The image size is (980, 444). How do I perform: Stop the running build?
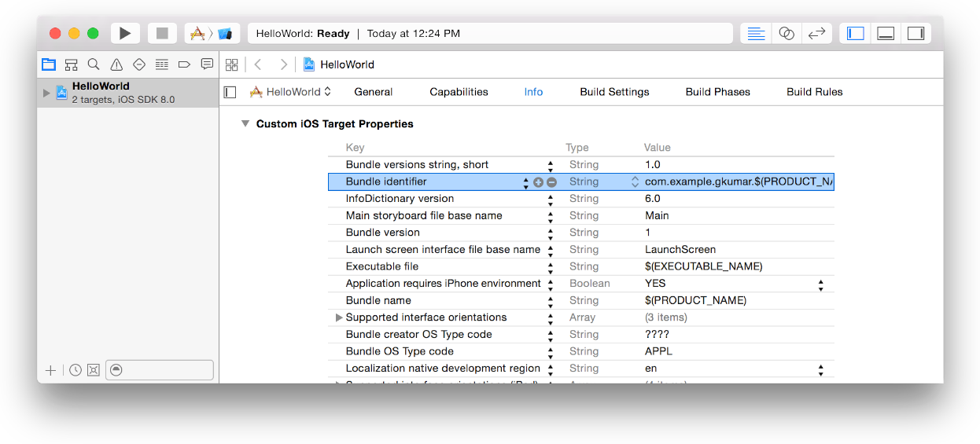click(x=162, y=33)
